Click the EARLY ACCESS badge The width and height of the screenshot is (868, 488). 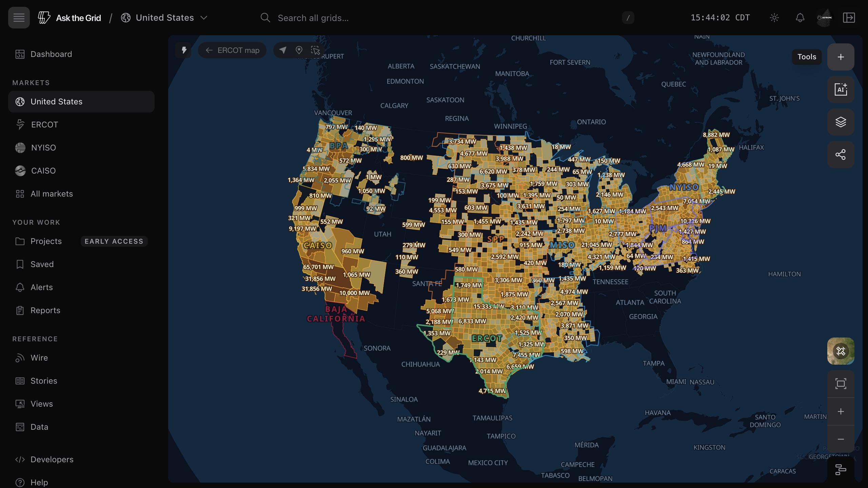click(114, 241)
